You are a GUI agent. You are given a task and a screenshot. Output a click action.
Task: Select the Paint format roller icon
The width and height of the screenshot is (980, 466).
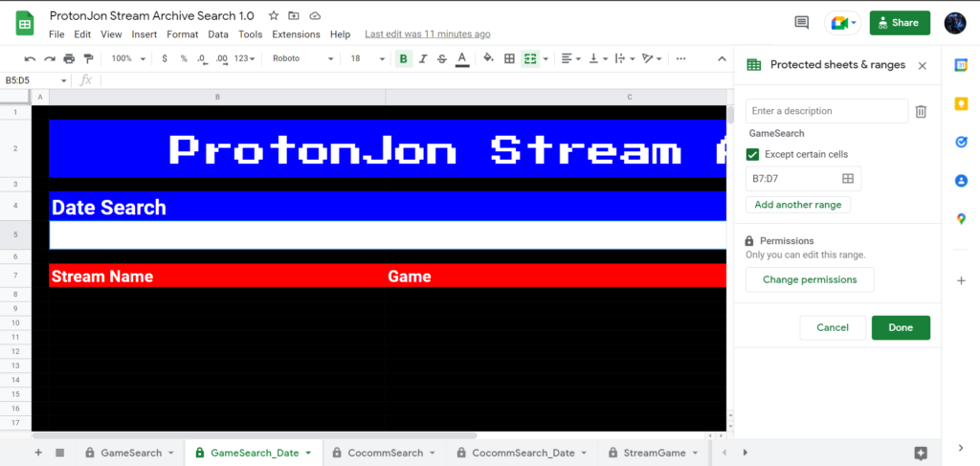pos(88,58)
